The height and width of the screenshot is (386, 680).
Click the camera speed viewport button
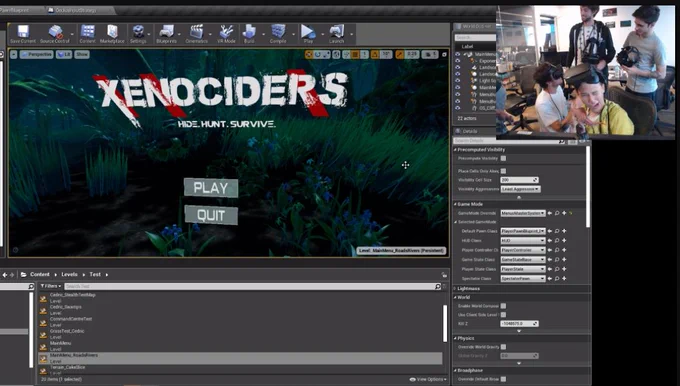[x=429, y=55]
